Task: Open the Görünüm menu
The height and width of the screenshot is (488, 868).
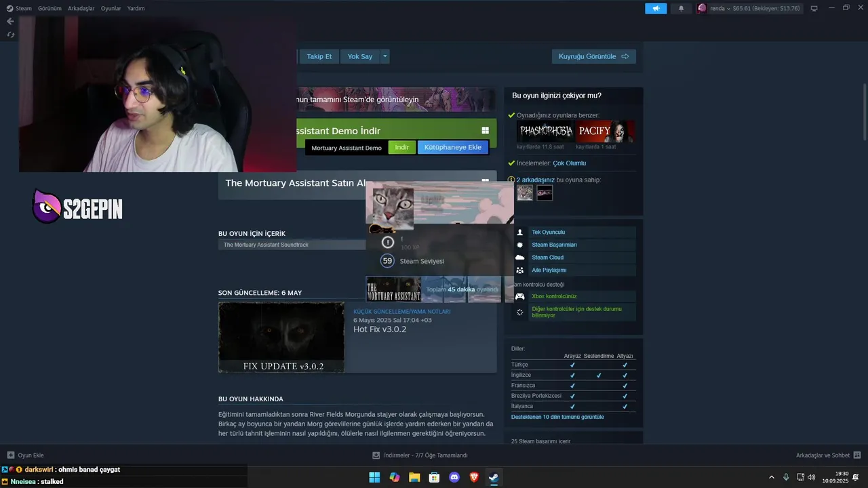Action: (50, 8)
